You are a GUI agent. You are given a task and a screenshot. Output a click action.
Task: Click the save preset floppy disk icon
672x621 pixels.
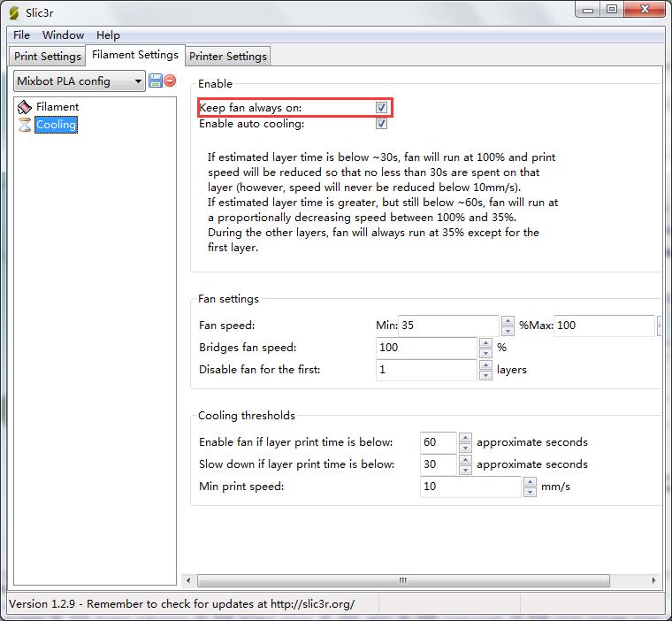tap(155, 80)
